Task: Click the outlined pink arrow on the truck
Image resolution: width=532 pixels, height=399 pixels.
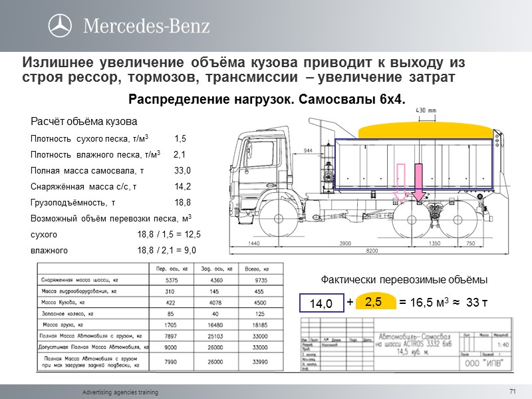Action: click(x=401, y=184)
